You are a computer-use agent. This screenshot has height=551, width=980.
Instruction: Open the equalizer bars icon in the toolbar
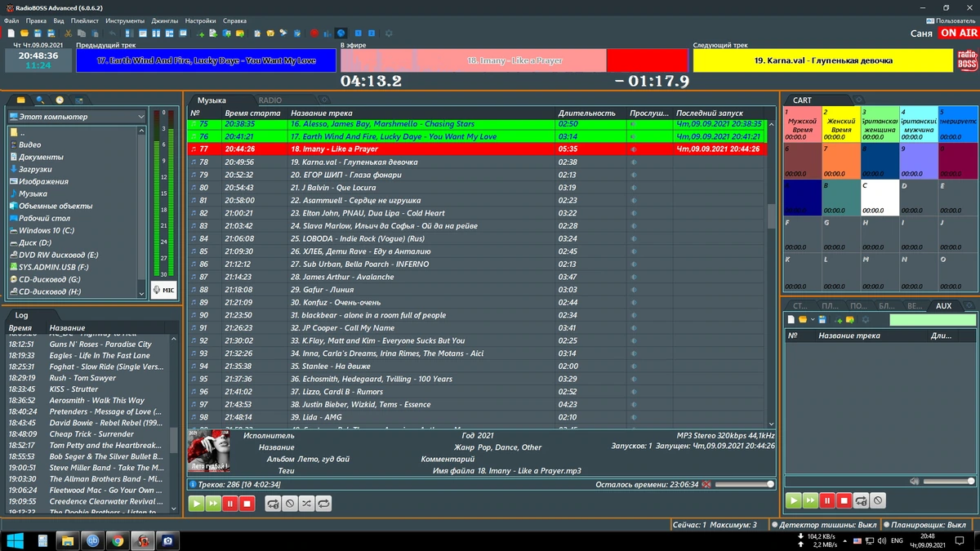point(327,33)
